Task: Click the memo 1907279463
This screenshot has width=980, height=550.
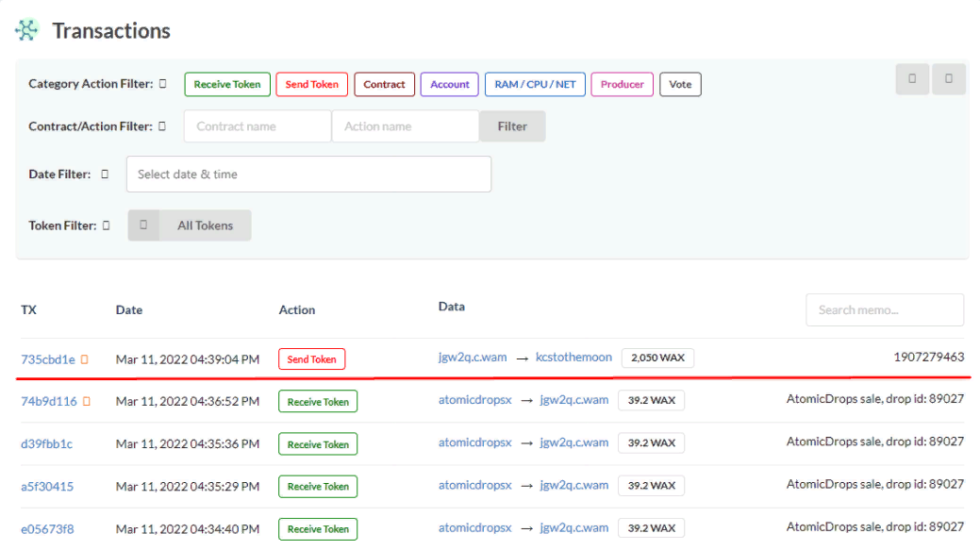Action: click(929, 357)
